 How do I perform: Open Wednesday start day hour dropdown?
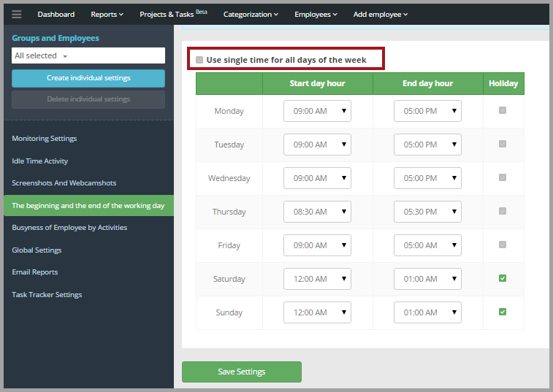(317, 178)
